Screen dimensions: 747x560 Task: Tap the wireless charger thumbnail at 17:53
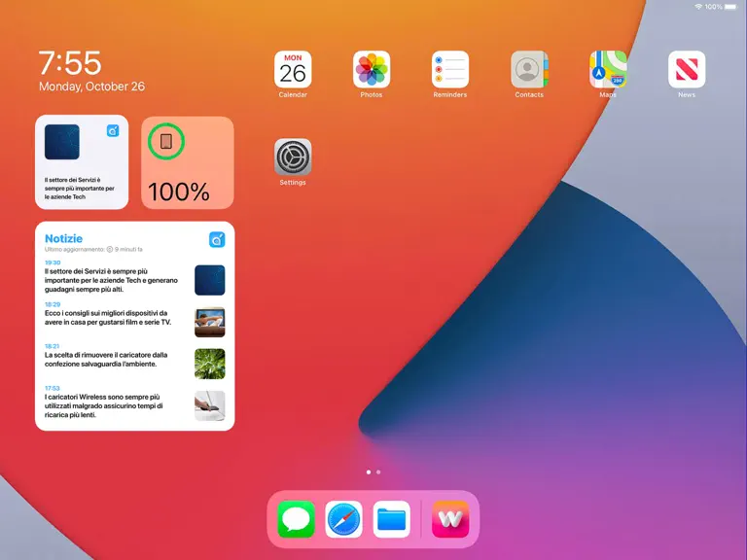pyautogui.click(x=210, y=405)
